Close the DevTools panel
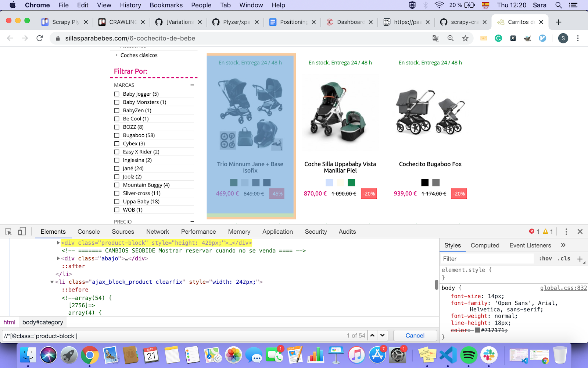The width and height of the screenshot is (588, 368). pos(580,231)
